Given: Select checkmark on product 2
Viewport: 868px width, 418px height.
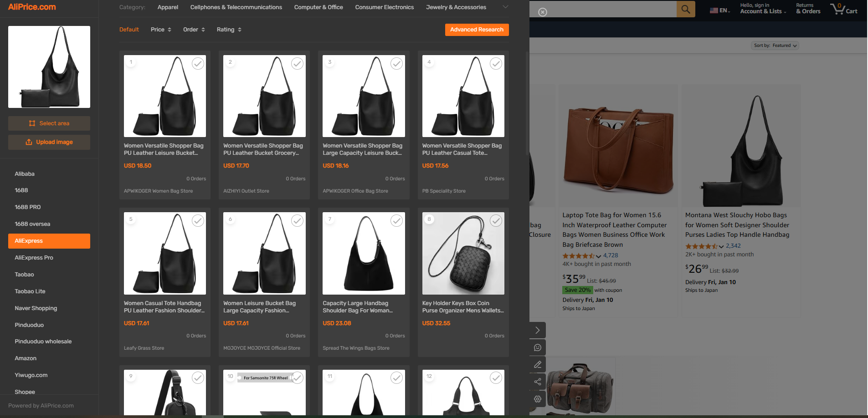Looking at the screenshot, I should (x=298, y=64).
